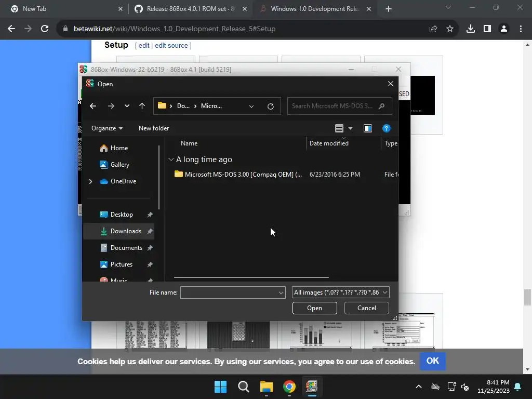The image size is (532, 399).
Task: Open the view options dropdown arrow
Action: [351, 128]
